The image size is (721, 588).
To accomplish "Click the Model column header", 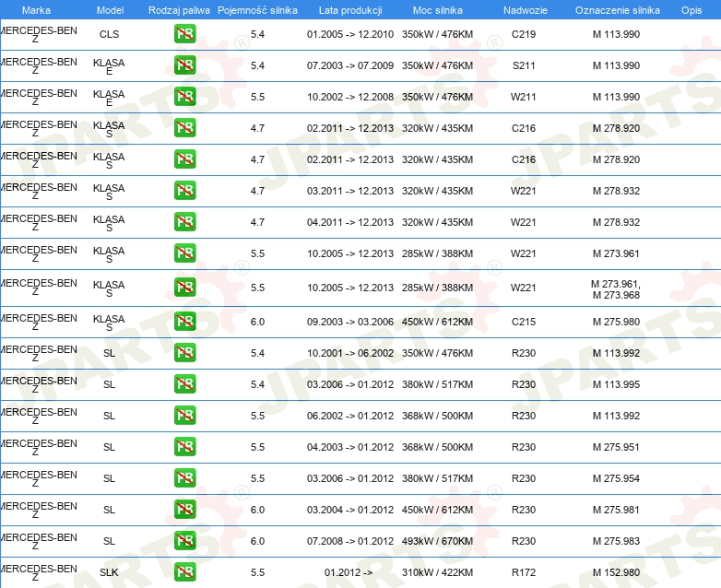I will click(x=110, y=10).
